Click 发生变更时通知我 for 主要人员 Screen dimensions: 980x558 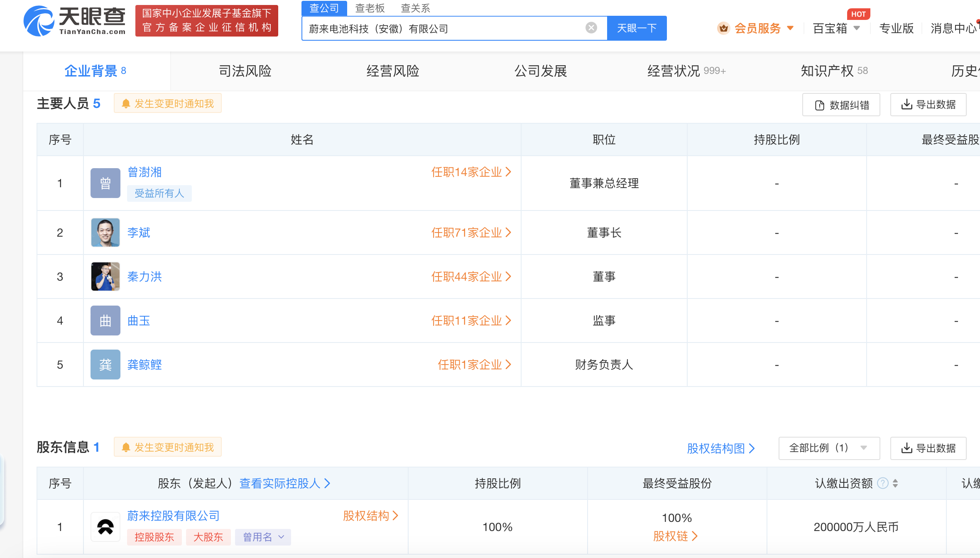168,103
